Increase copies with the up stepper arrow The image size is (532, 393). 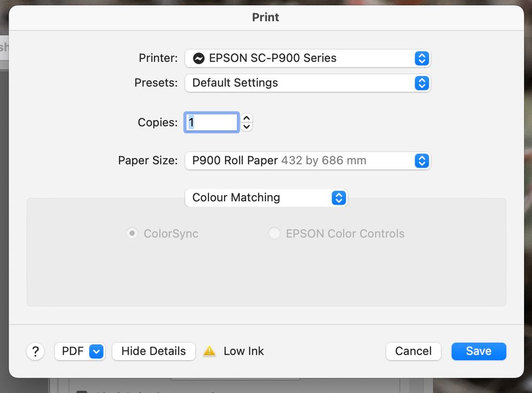[246, 118]
